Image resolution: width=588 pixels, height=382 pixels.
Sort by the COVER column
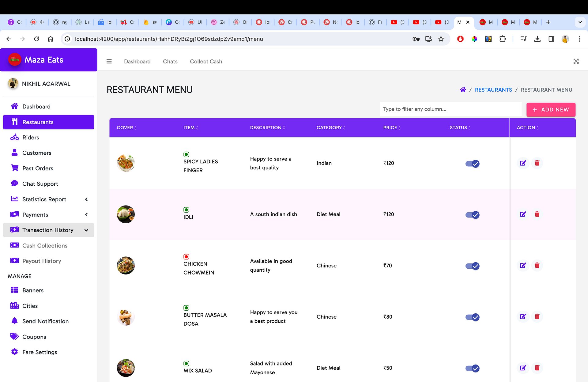(x=126, y=127)
